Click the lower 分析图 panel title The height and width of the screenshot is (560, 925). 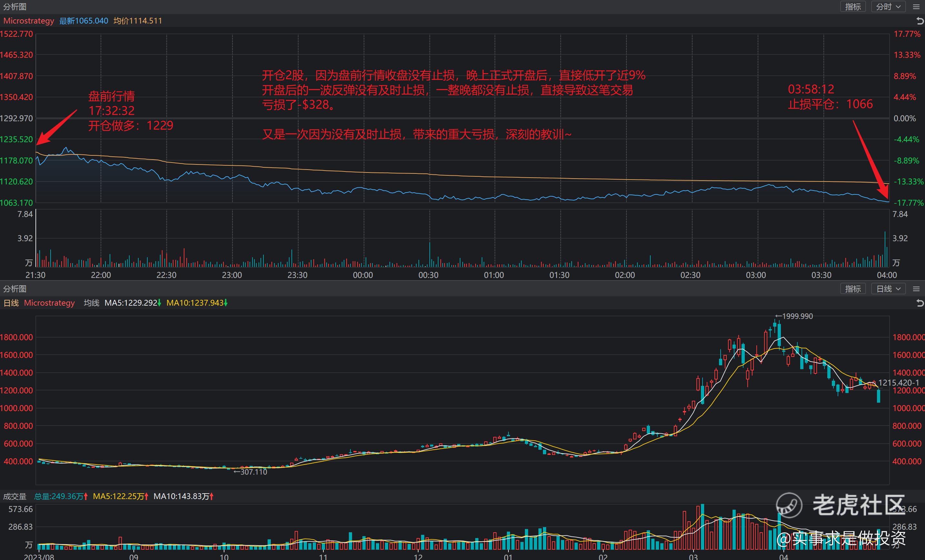click(x=15, y=289)
